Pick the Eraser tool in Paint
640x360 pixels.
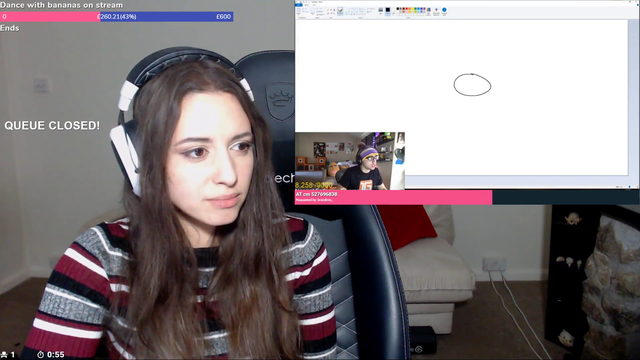point(328,13)
